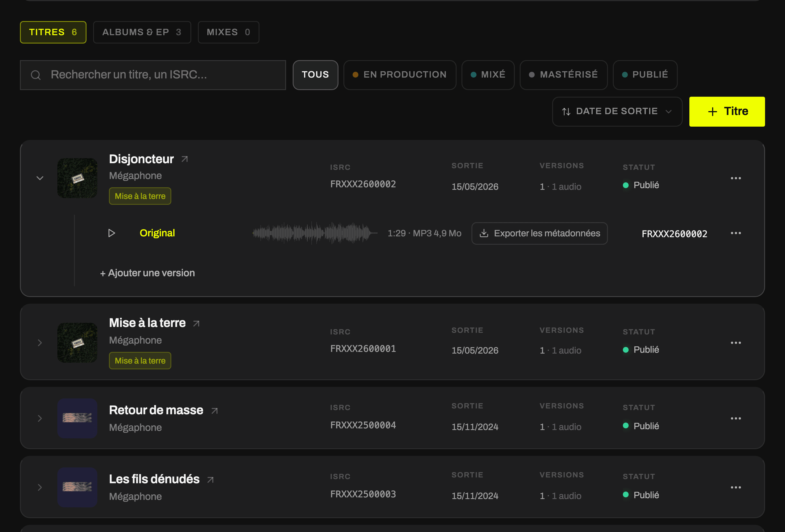The image size is (785, 532).
Task: Open the Date de sortie sort dropdown
Action: click(x=617, y=112)
